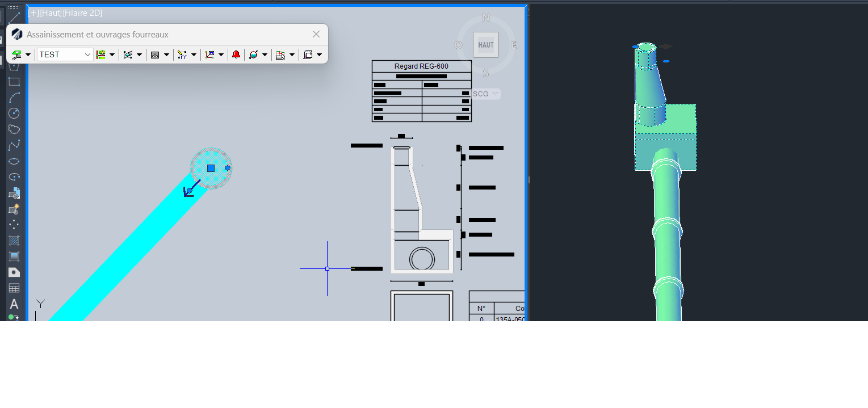Click the square grip on the manhole

[211, 168]
